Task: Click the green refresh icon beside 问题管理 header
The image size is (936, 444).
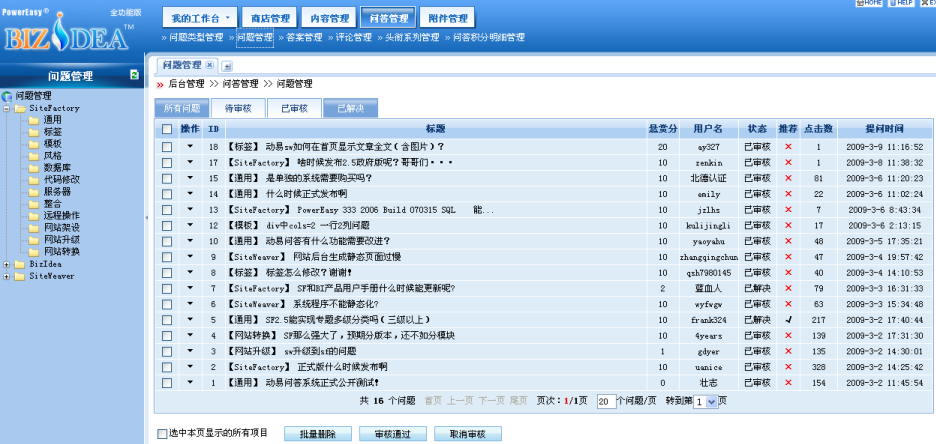Action: [x=134, y=75]
